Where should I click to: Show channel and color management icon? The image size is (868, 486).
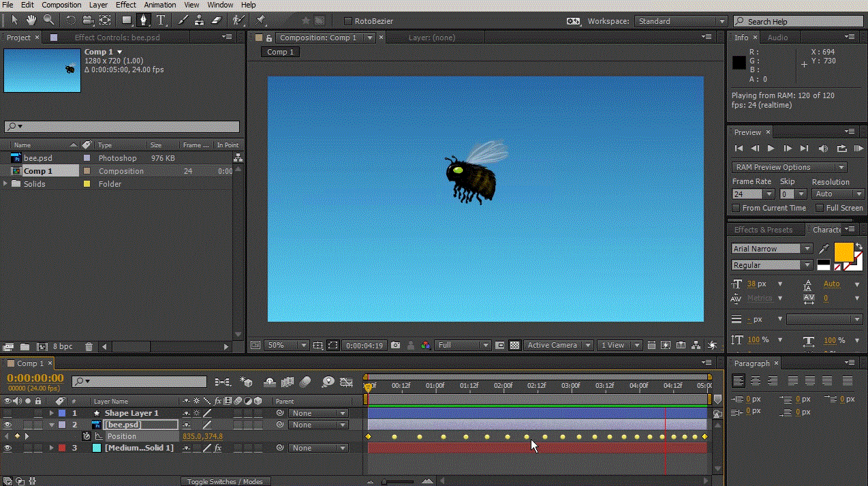click(x=425, y=346)
